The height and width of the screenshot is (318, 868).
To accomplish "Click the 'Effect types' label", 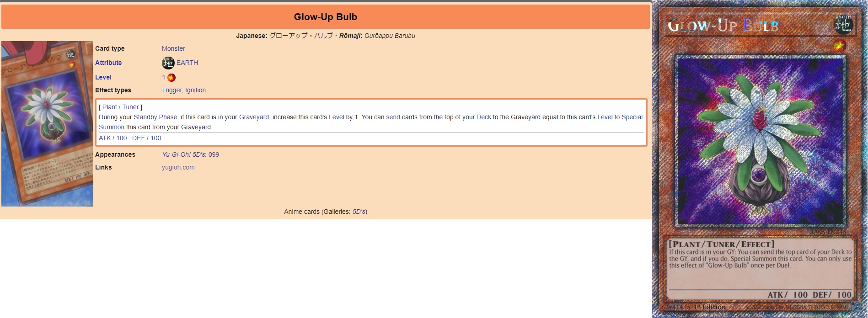I will pos(113,90).
